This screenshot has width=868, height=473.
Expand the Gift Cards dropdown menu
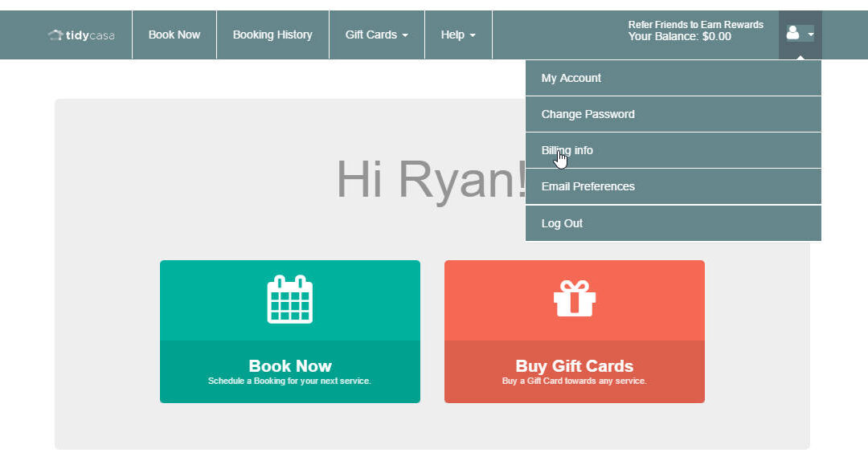pyautogui.click(x=376, y=35)
